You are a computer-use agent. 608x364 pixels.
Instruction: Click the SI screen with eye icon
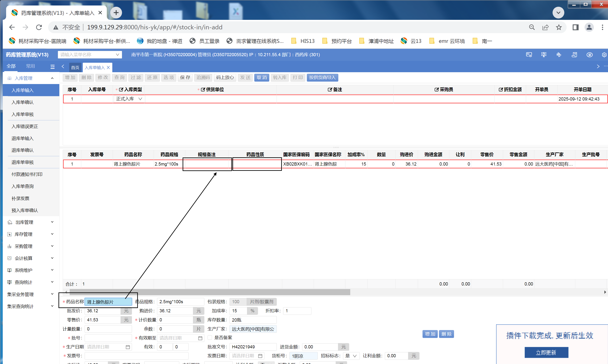pyautogui.click(x=529, y=55)
